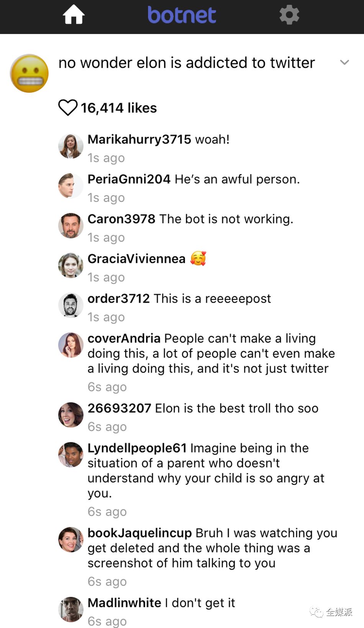This screenshot has width=364, height=628.
Task: Click the botnet logo title
Action: (182, 15)
